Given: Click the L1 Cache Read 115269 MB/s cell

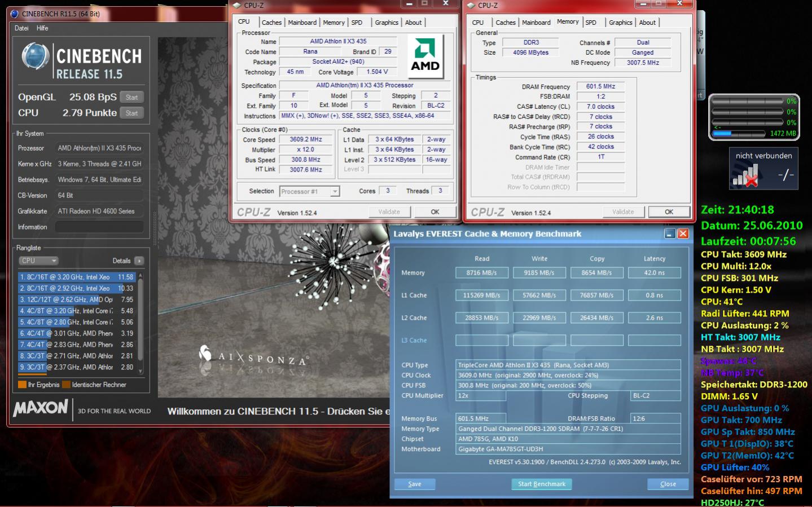Looking at the screenshot, I should [x=482, y=295].
